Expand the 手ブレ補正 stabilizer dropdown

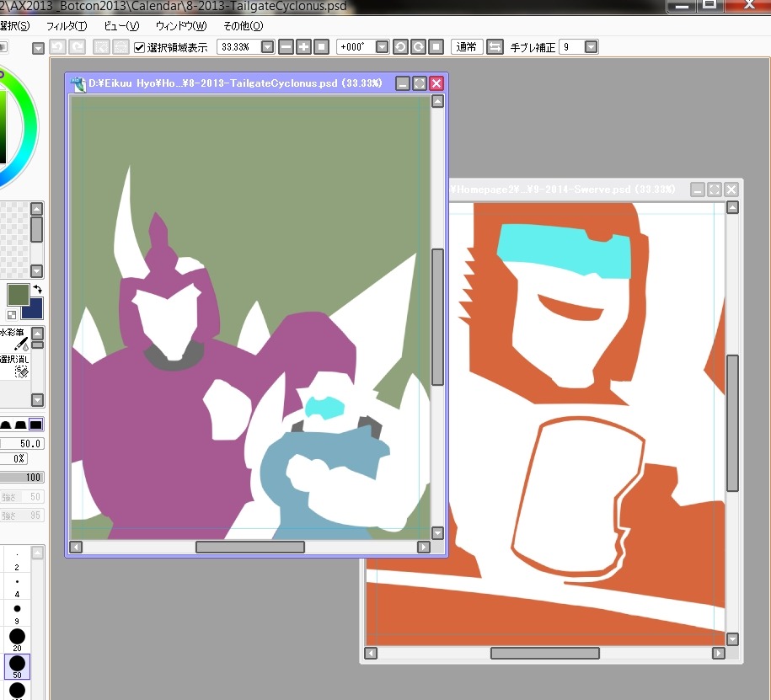pyautogui.click(x=591, y=47)
